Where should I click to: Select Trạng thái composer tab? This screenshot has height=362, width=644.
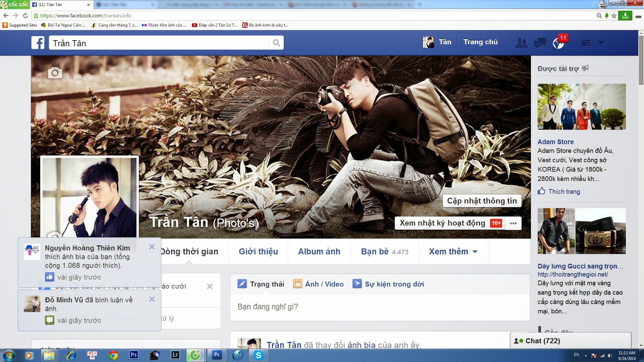[261, 284]
